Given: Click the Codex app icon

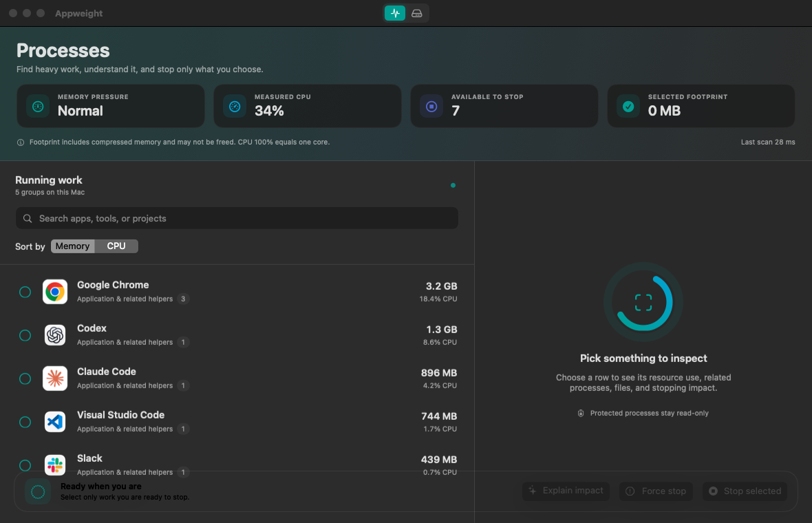Looking at the screenshot, I should (x=55, y=335).
